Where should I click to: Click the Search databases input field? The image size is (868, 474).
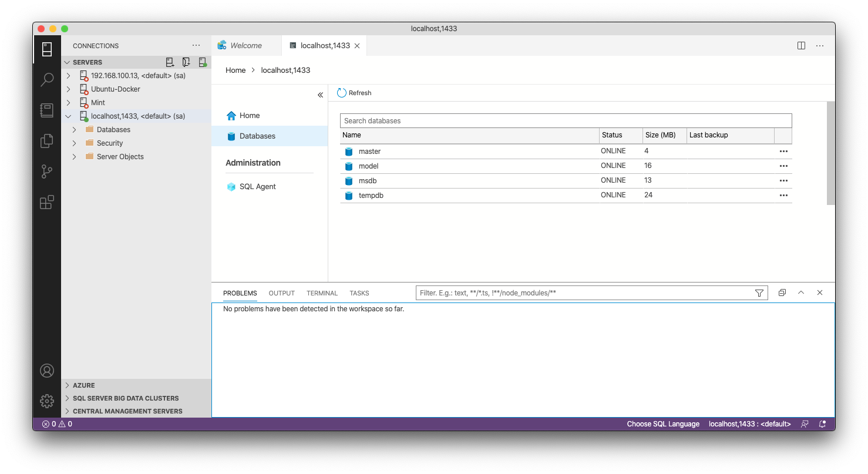[566, 121]
